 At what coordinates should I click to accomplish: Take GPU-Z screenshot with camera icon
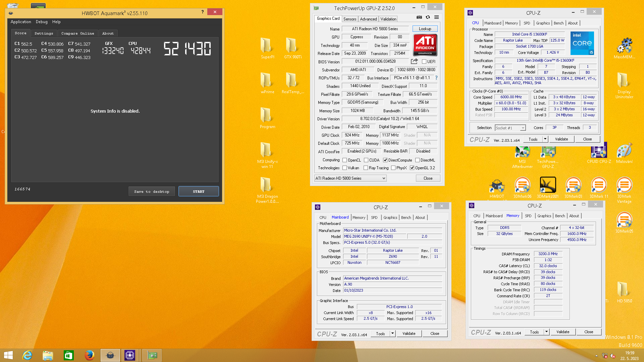pyautogui.click(x=419, y=17)
